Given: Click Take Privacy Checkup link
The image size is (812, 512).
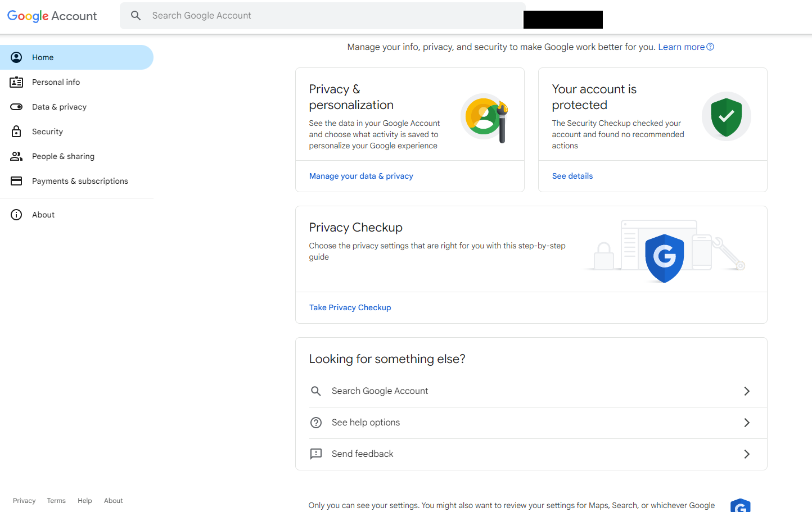Looking at the screenshot, I should [350, 307].
